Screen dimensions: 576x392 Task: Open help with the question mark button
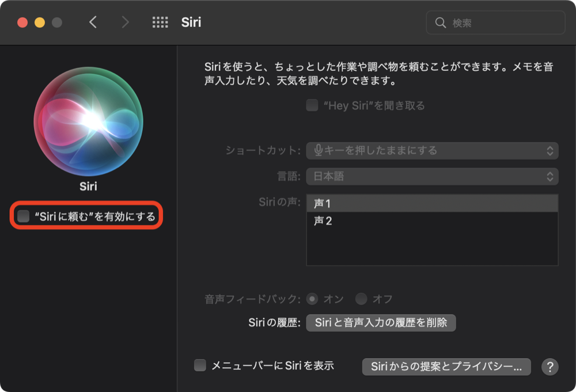coord(550,367)
